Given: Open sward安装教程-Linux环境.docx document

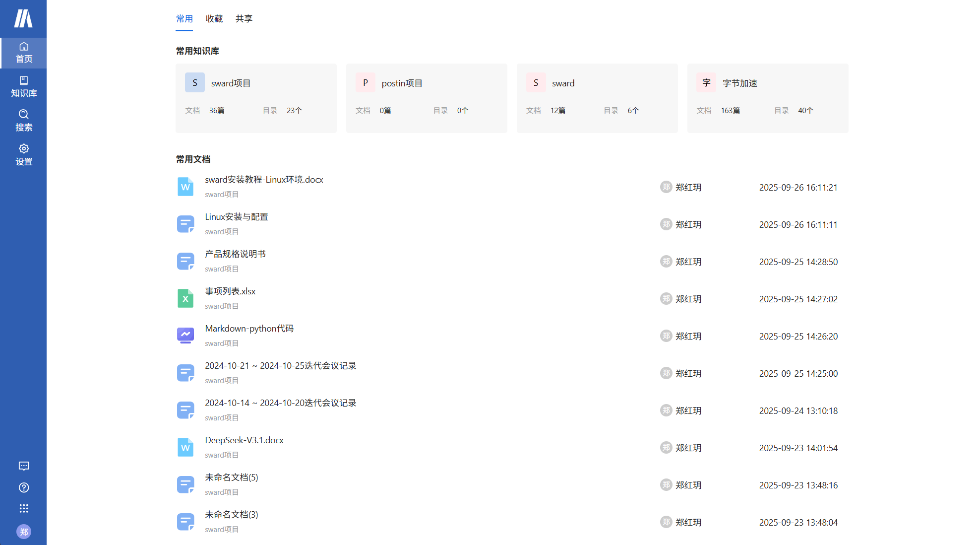Looking at the screenshot, I should (x=264, y=180).
